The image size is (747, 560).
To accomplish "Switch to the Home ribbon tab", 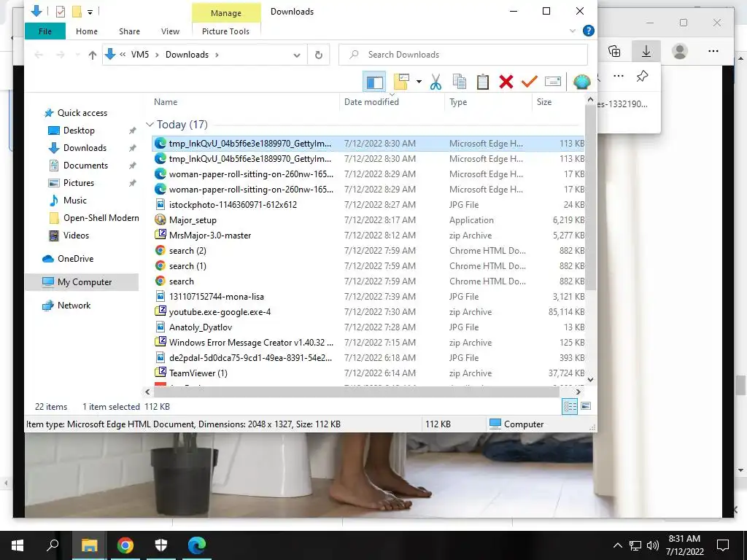I will coord(87,31).
